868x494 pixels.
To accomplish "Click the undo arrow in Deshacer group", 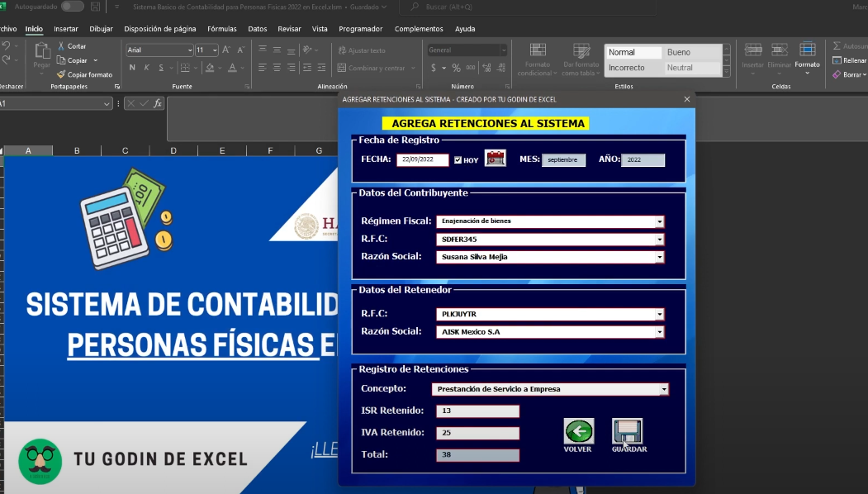I will coord(6,46).
